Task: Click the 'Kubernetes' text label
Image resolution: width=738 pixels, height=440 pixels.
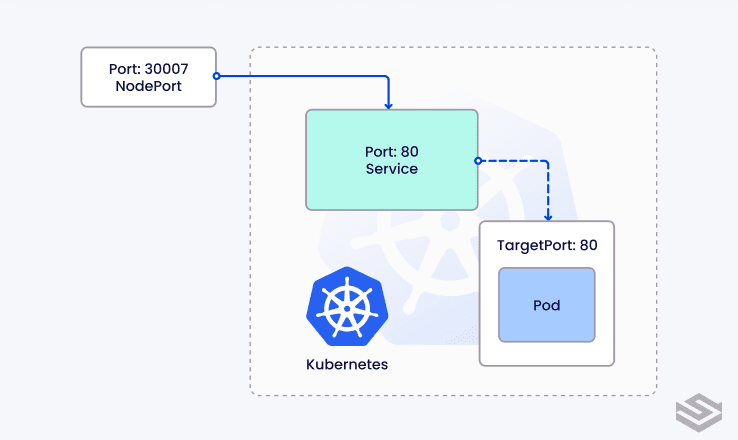Action: pos(347,364)
